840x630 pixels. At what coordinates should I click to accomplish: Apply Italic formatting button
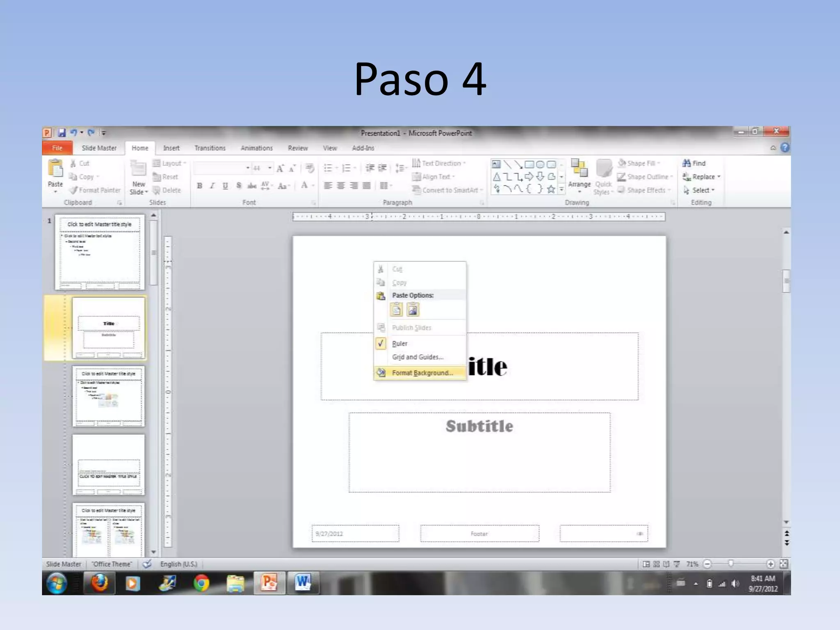[212, 186]
